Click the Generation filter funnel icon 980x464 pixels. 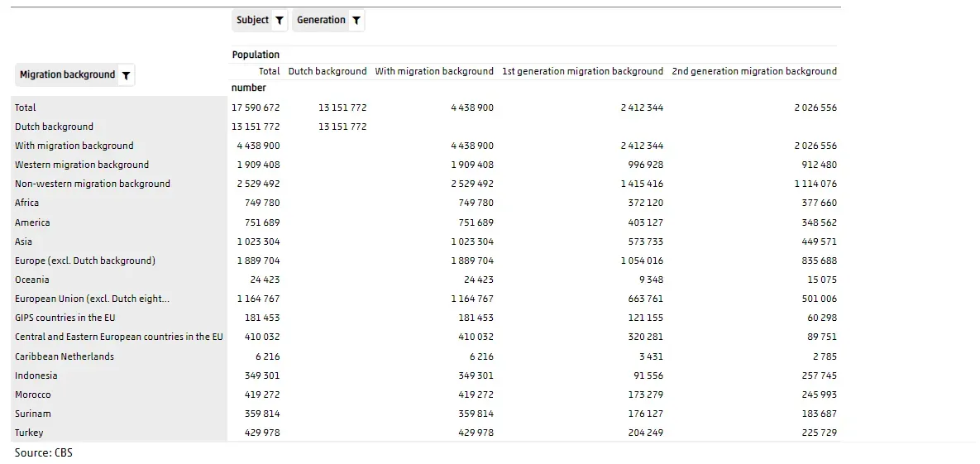tap(356, 21)
